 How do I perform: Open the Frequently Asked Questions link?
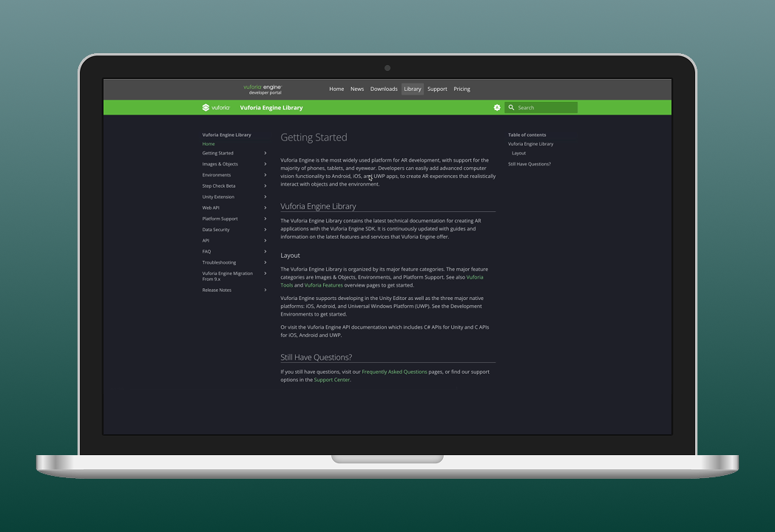[x=394, y=372]
